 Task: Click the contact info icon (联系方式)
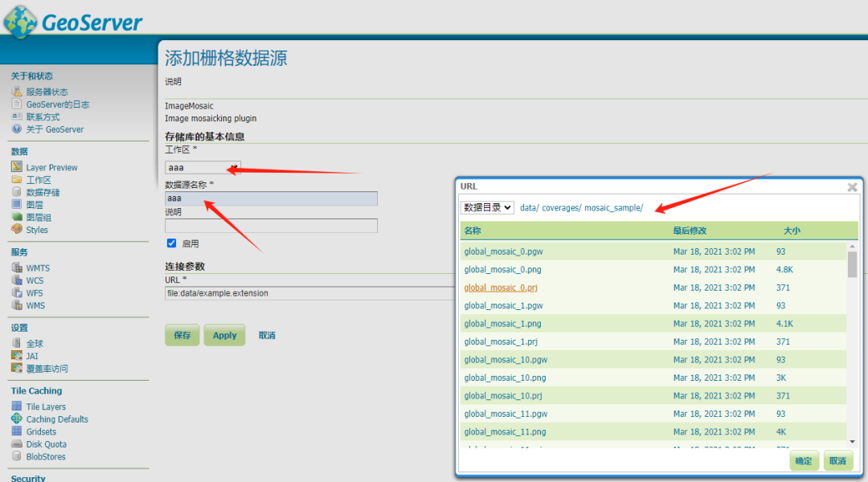(x=17, y=116)
